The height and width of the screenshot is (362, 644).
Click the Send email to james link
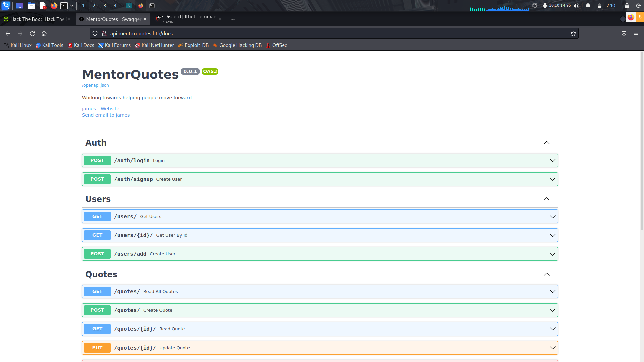106,115
